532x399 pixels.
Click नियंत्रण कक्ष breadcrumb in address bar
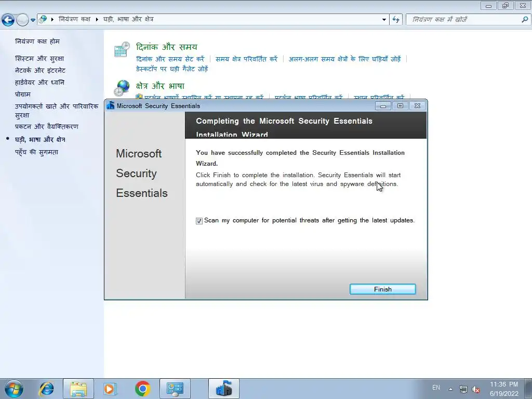tap(75, 19)
